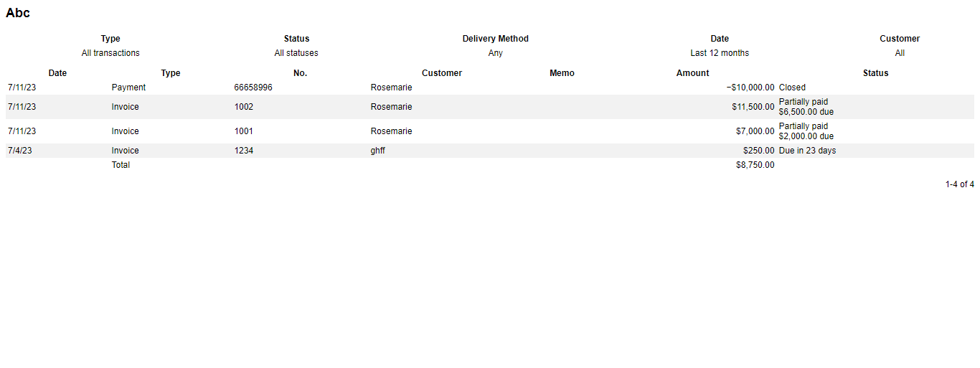Image resolution: width=980 pixels, height=368 pixels.
Task: Sort by the Amount column header
Action: (x=692, y=73)
